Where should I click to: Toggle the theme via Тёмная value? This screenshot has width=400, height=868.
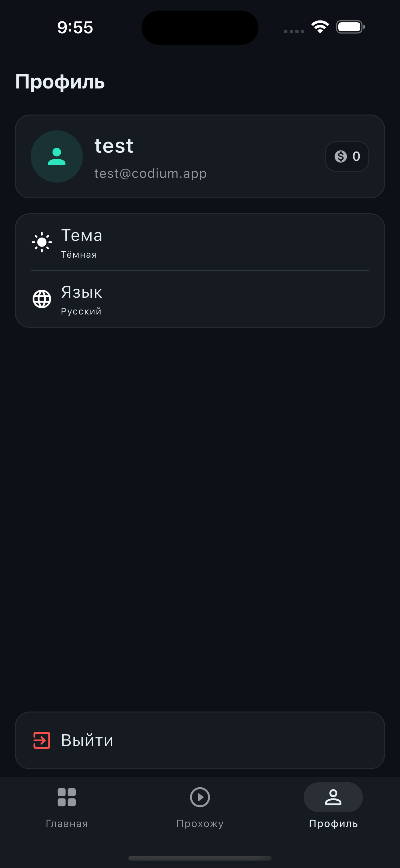pyautogui.click(x=79, y=255)
